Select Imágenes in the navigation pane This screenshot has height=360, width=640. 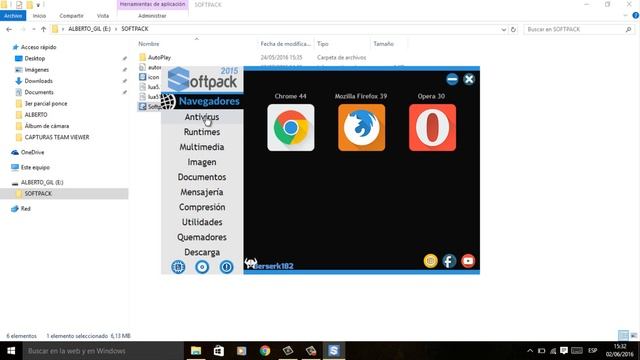point(36,70)
